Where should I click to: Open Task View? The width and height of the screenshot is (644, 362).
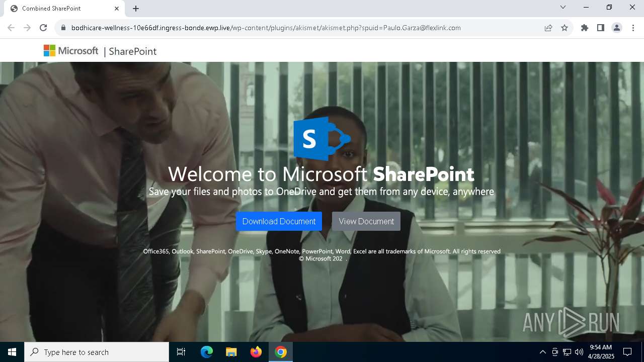(x=181, y=352)
